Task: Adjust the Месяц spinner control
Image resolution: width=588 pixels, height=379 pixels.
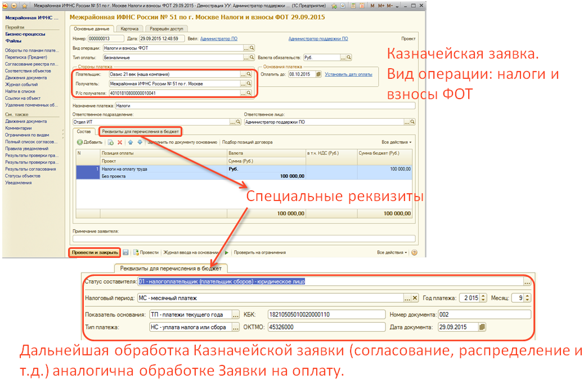Action: click(527, 298)
